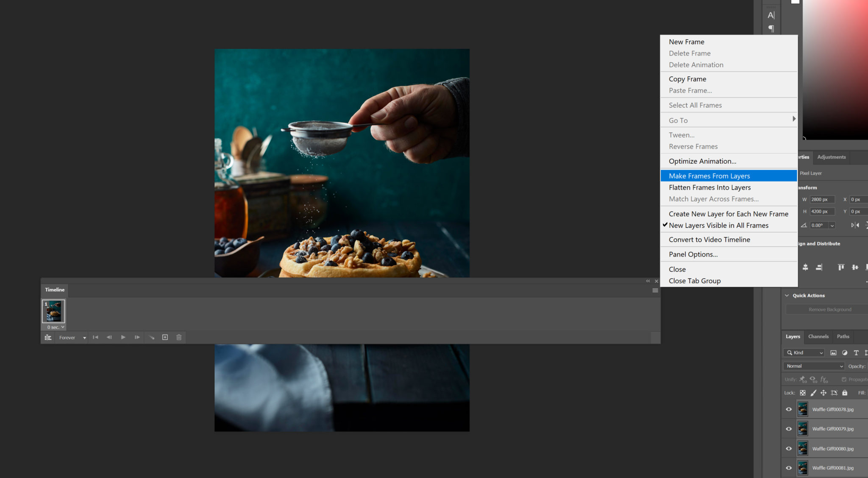Lock position move icon

[823, 393]
